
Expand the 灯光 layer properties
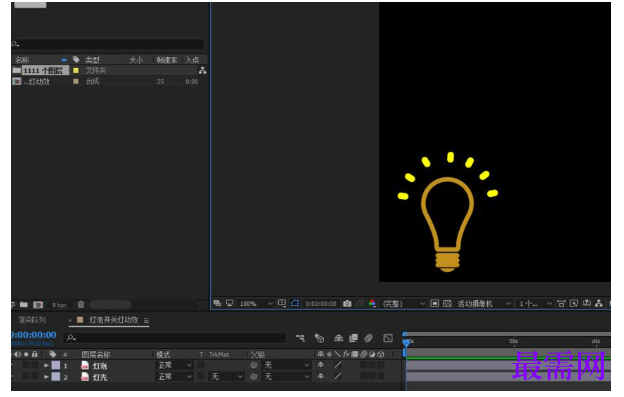46,376
